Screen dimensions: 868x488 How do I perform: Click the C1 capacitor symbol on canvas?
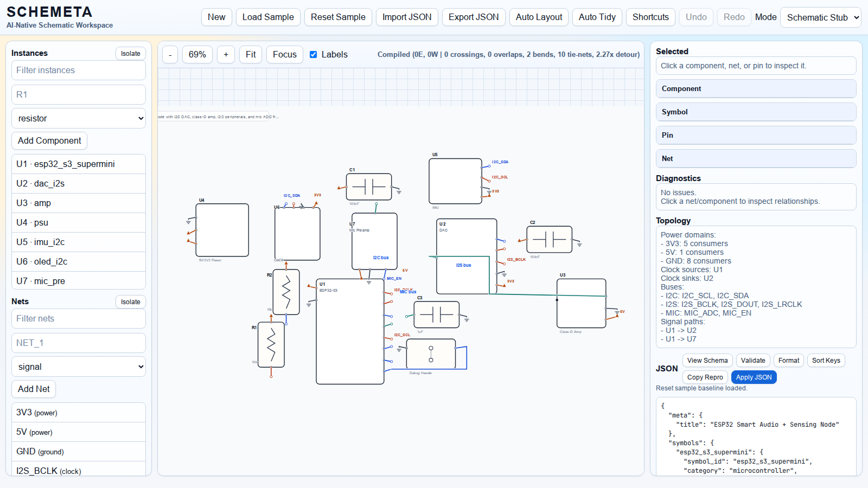tap(369, 187)
